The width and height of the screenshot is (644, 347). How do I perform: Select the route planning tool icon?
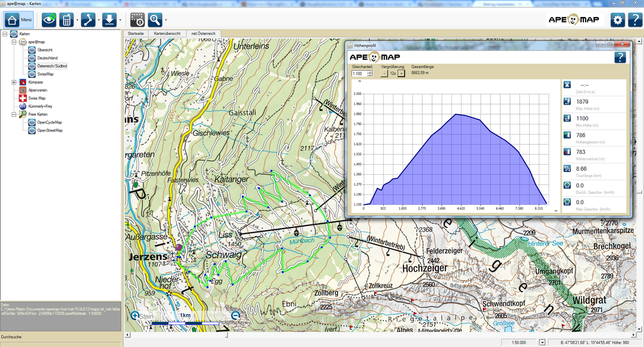[88, 20]
